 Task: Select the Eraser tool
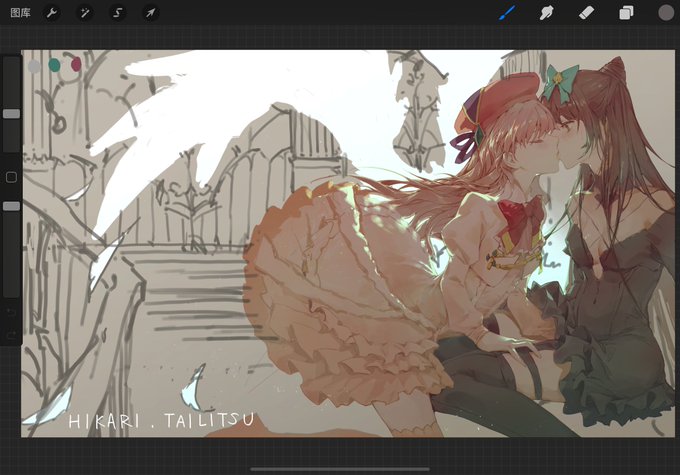point(586,13)
